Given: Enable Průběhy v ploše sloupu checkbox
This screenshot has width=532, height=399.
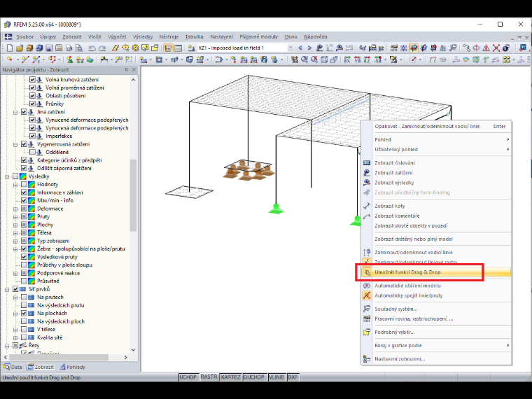Looking at the screenshot, I should pos(24,265).
